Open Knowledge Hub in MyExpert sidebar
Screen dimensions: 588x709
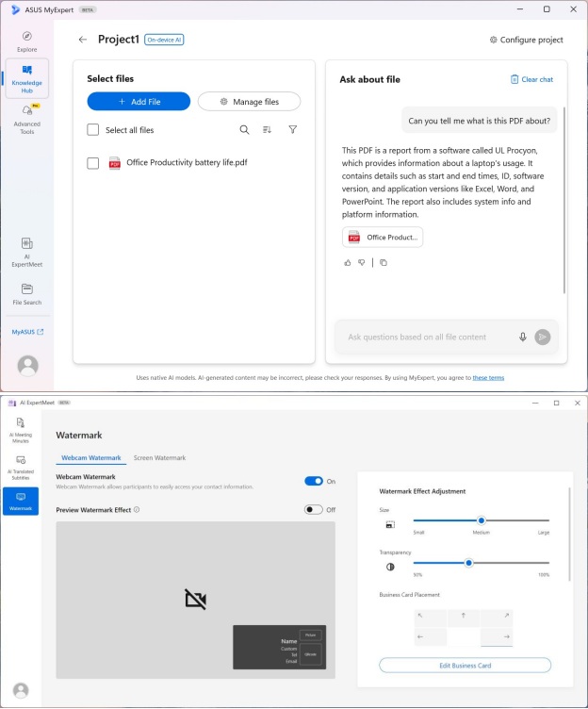click(27, 78)
